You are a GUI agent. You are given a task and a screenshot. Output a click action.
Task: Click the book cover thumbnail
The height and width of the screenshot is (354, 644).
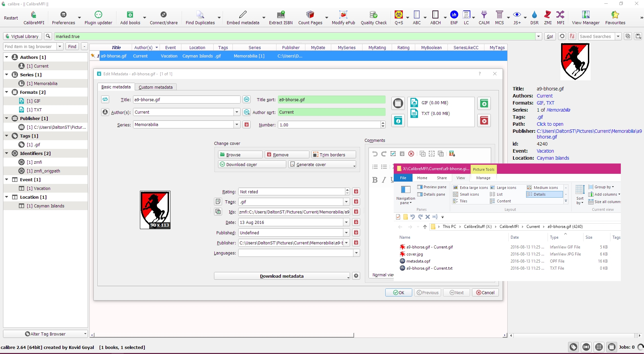click(155, 210)
